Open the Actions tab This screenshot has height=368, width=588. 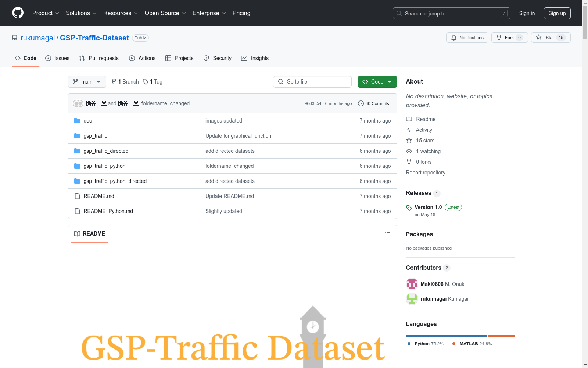[142, 58]
